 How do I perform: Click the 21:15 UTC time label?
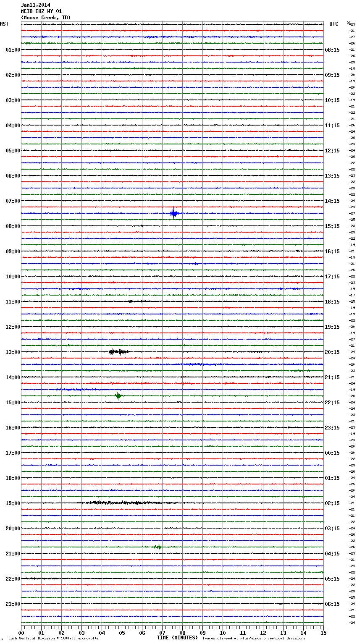point(332,377)
